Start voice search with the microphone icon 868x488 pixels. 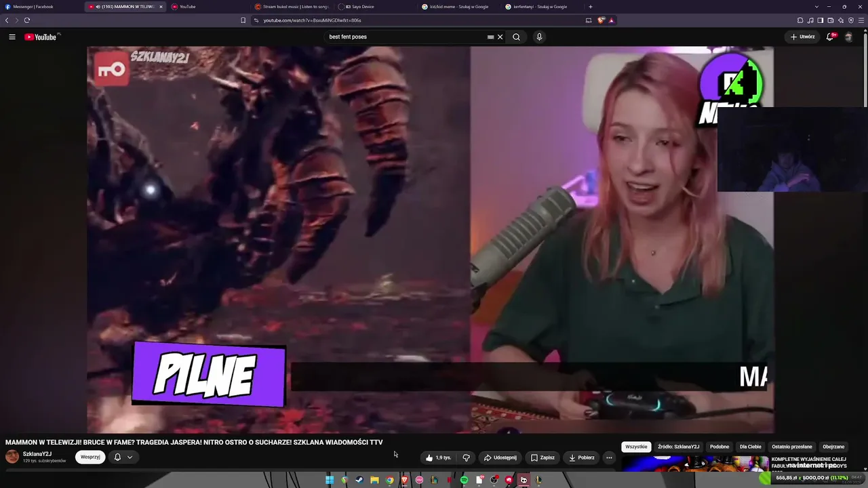click(x=539, y=37)
